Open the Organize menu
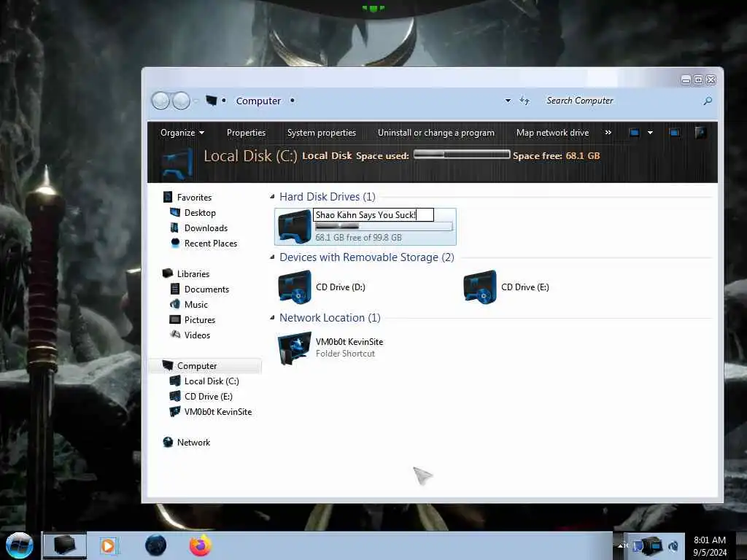 pyautogui.click(x=182, y=133)
